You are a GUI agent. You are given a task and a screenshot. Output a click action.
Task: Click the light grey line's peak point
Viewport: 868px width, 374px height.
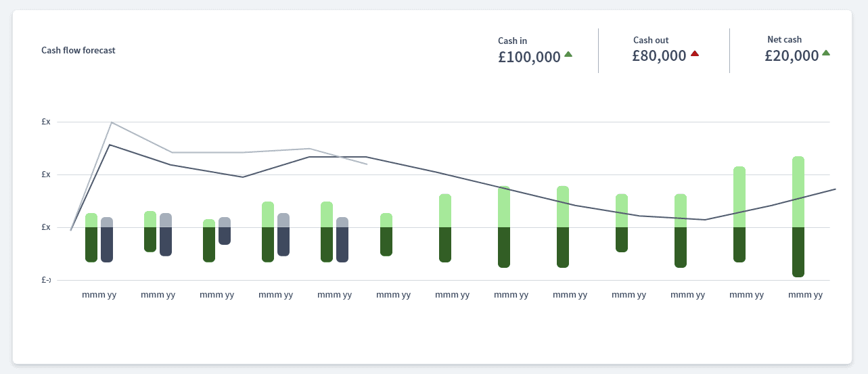[111, 122]
